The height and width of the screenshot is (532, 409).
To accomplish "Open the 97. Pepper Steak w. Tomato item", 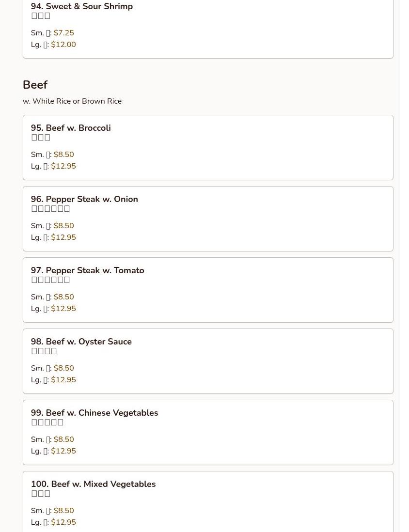I will [x=87, y=270].
